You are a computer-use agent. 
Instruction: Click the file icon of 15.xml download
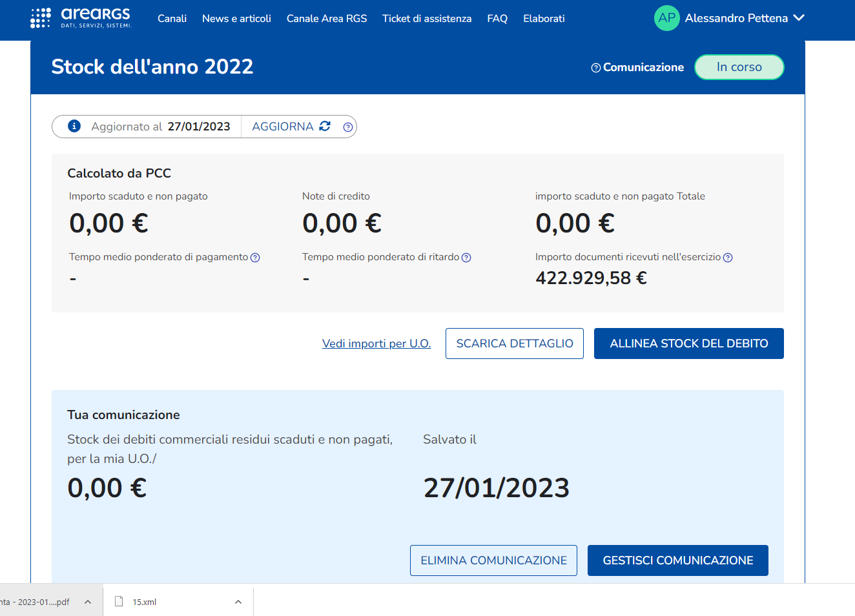click(119, 601)
